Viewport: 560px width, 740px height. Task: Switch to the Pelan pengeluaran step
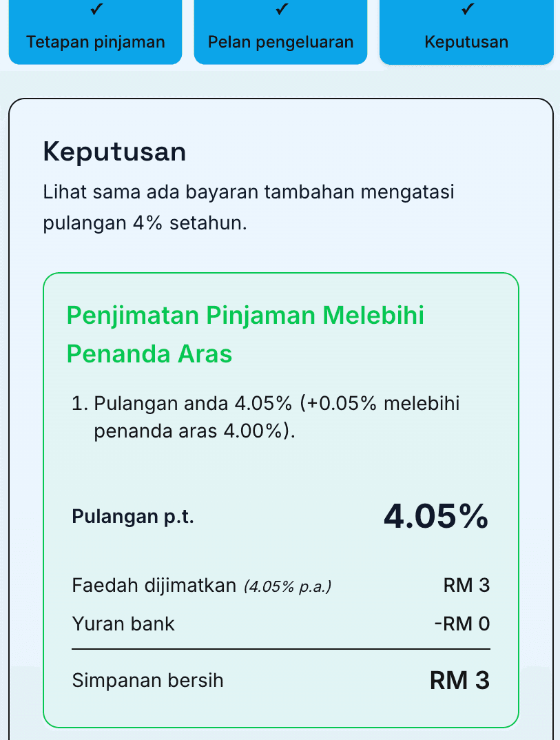tap(280, 42)
